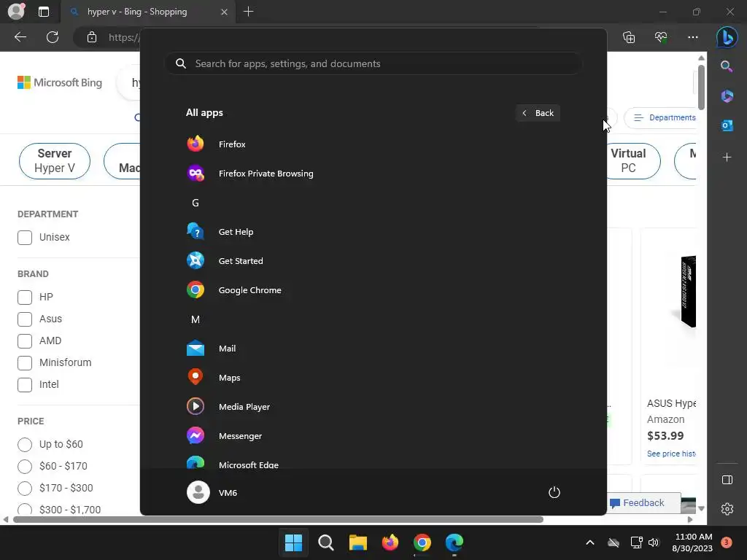This screenshot has width=747, height=560.
Task: Click the page's vertical scrollbar
Action: coord(701,87)
